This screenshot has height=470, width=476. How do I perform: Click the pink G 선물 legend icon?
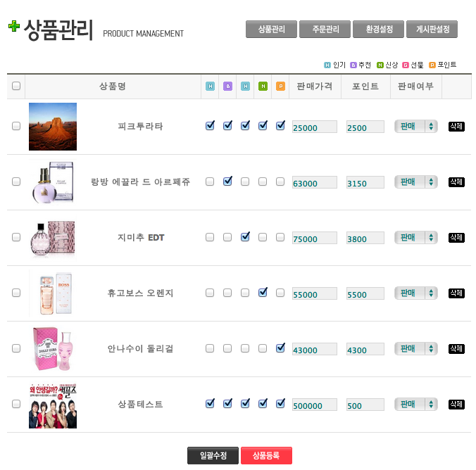(x=406, y=65)
